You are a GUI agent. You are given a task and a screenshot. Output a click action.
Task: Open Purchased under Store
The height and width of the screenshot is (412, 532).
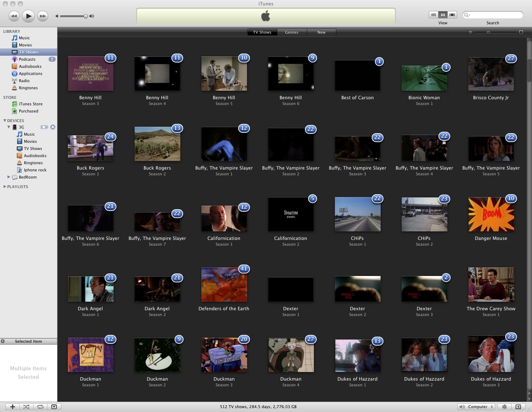pyautogui.click(x=29, y=111)
